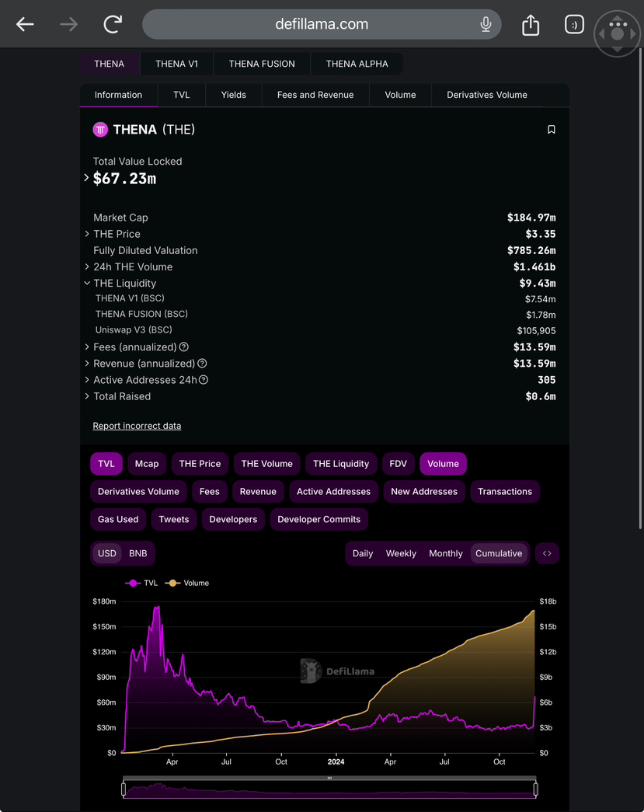Enable the THE Volume chart series
Image resolution: width=644 pixels, height=812 pixels.
(x=267, y=464)
